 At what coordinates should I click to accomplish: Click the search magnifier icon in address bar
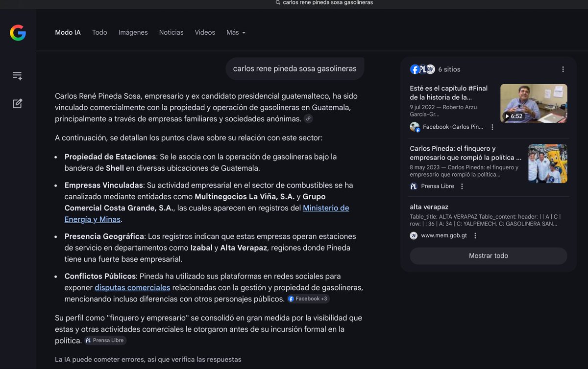click(278, 2)
